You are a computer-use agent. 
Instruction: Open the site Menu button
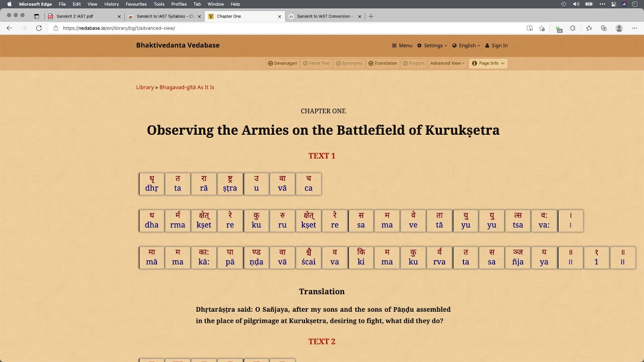(402, 45)
